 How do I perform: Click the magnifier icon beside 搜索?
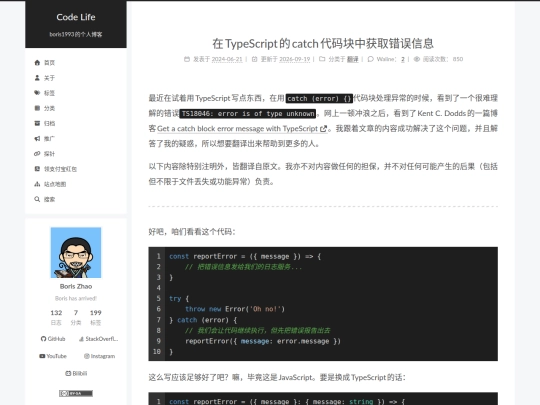tap(37, 199)
